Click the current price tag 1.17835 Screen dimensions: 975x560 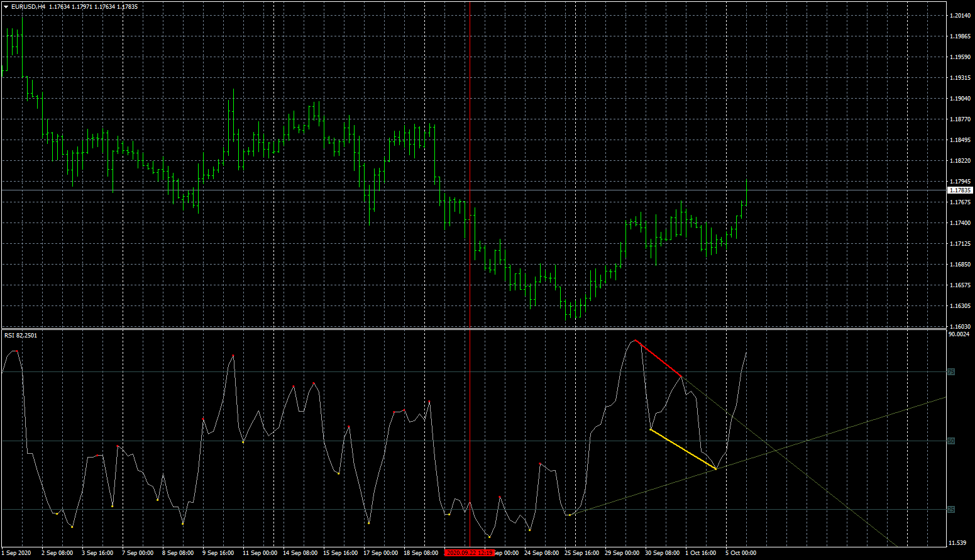click(960, 190)
